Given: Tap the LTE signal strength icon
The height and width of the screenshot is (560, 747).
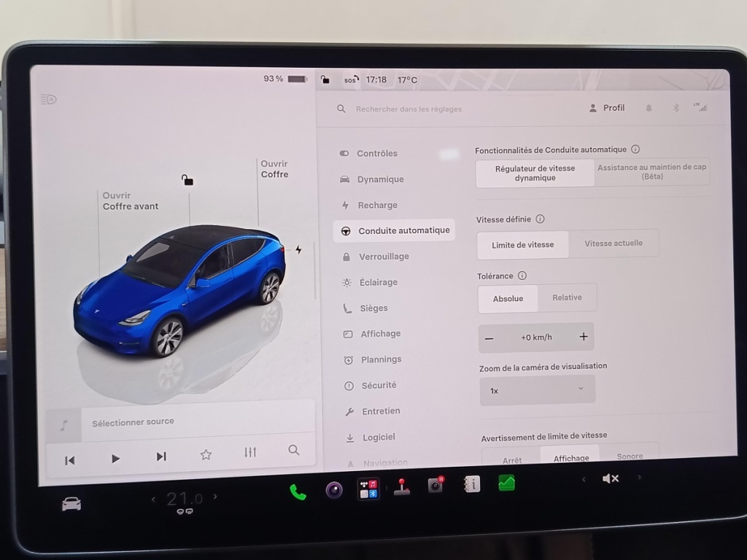Looking at the screenshot, I should click(700, 107).
